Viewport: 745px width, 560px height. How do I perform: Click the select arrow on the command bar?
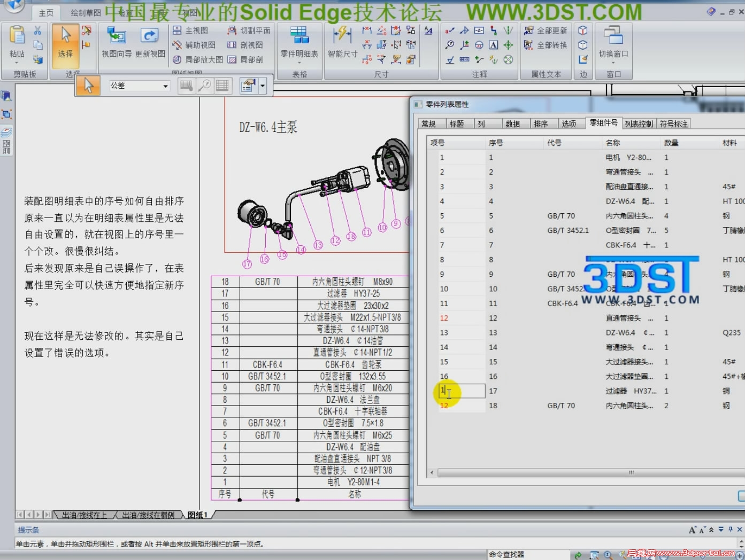click(88, 85)
